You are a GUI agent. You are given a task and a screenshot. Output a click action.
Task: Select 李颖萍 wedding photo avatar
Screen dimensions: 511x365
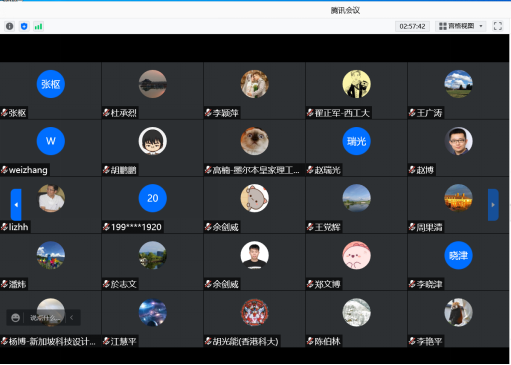[x=255, y=84]
